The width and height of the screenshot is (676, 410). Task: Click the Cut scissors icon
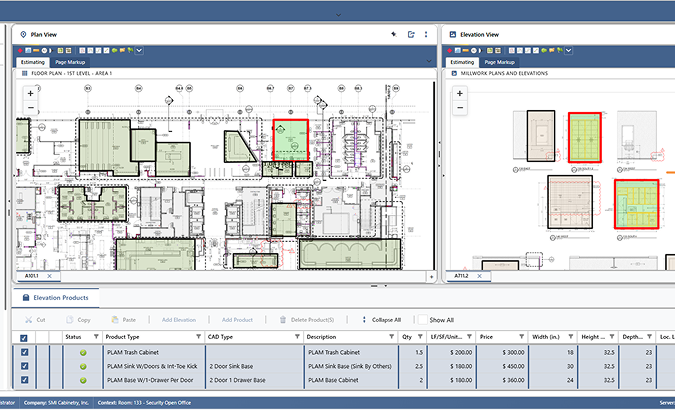pos(28,319)
